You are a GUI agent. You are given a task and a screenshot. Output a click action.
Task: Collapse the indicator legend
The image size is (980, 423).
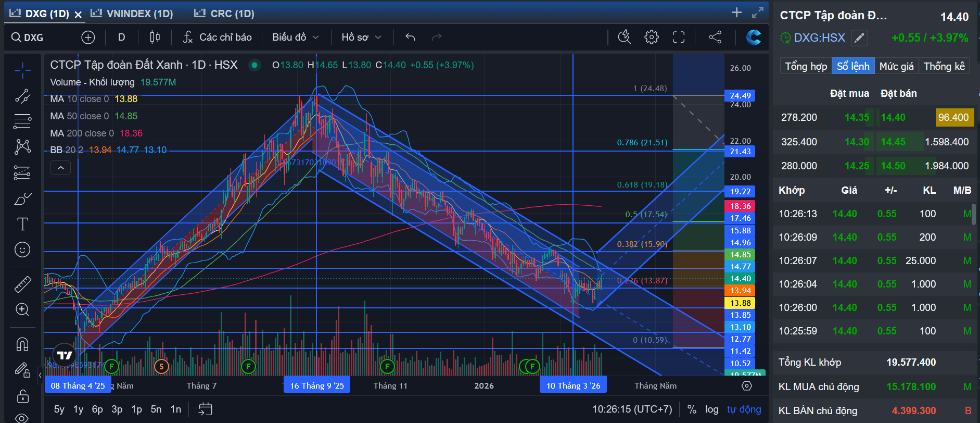[60, 168]
